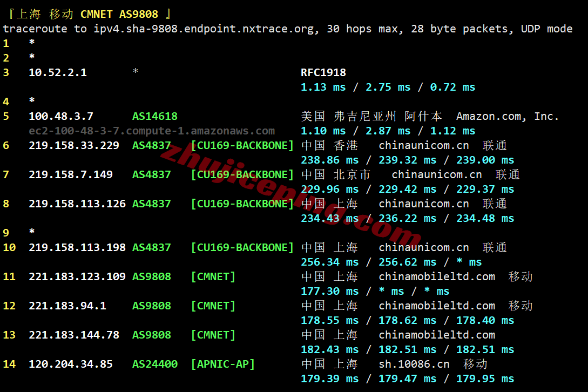Select IP address 221.183.123.109
This screenshot has width=588, height=392.
[77, 277]
